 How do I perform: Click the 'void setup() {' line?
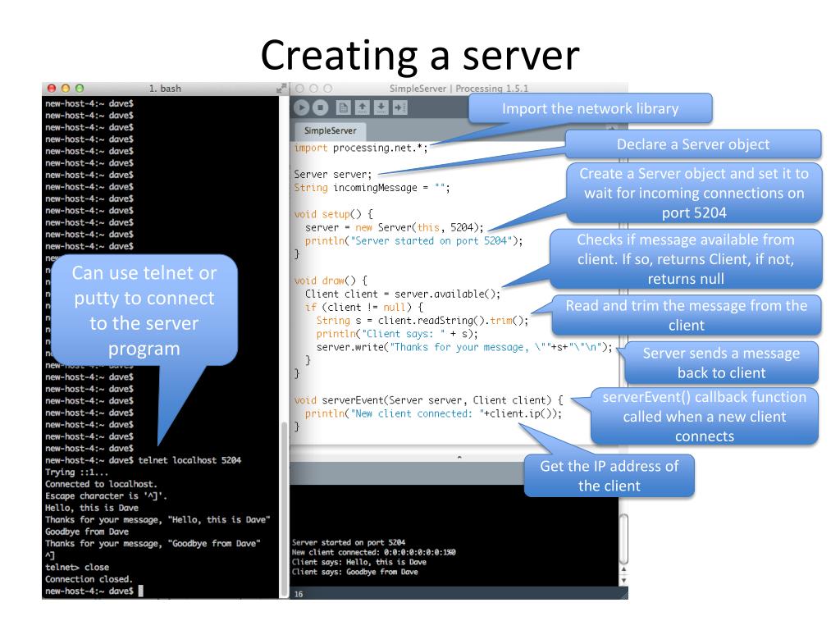click(x=333, y=214)
